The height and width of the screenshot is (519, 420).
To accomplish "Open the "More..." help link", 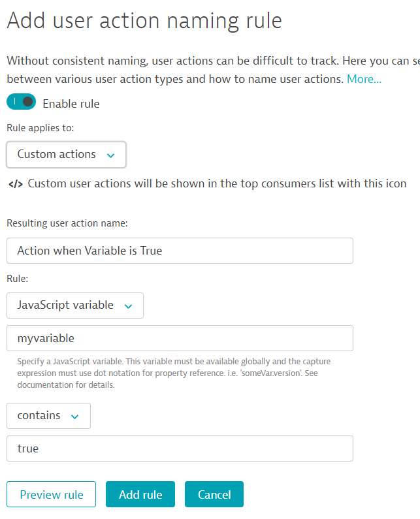I will [x=364, y=79].
